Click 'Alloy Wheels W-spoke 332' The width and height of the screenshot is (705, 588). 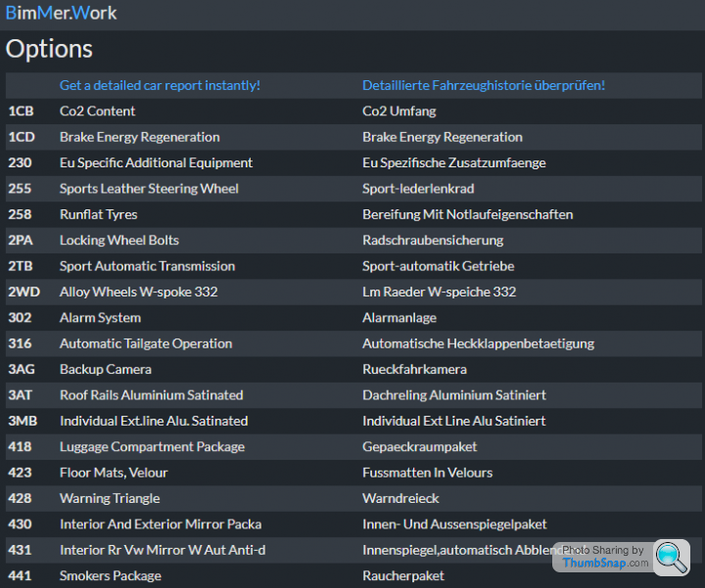click(138, 292)
